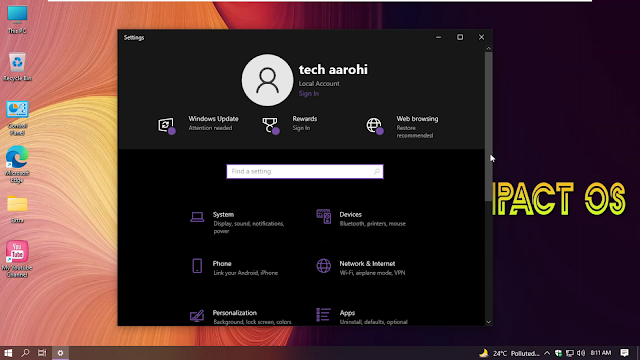
Task: Click the tech aarohi account name
Action: pyautogui.click(x=333, y=69)
